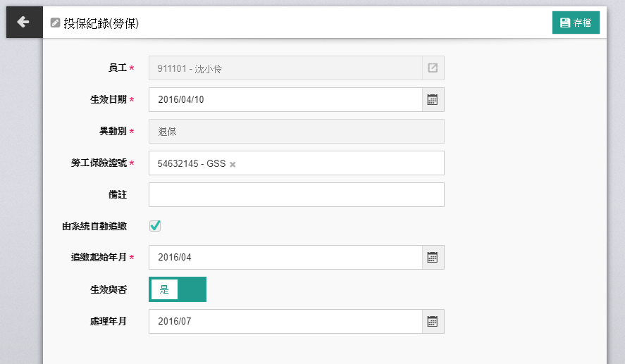Click into the 備註 text field
Screen dimensions: 625x364
296,195
